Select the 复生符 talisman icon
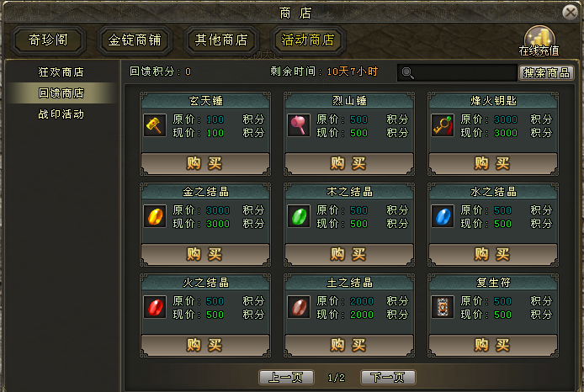Screen dimensions: 584x392 point(443,308)
